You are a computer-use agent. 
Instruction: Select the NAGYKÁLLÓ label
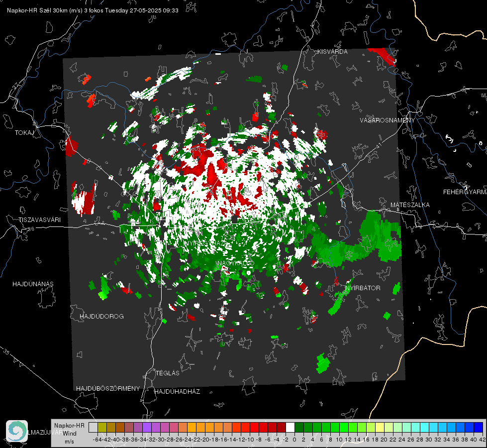(x=236, y=263)
